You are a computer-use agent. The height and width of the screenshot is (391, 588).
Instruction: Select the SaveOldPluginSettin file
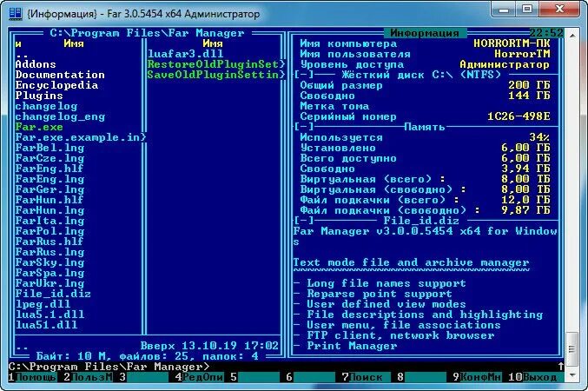[216, 75]
